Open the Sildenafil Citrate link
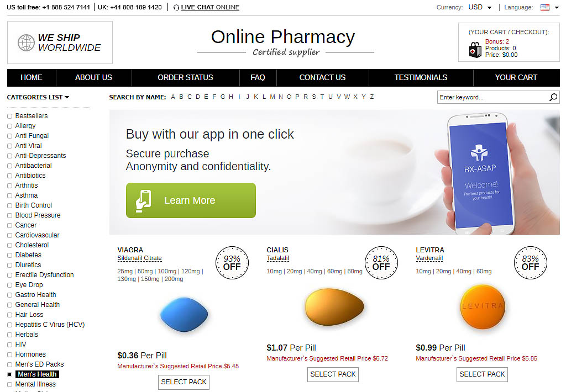Image resolution: width=566 pixels, height=392 pixels. [x=139, y=258]
